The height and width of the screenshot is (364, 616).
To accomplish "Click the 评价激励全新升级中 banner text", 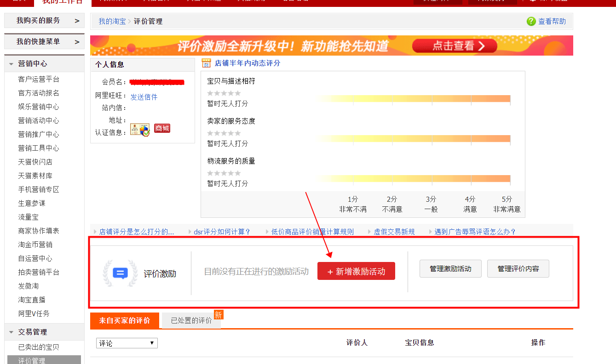I will [x=283, y=46].
